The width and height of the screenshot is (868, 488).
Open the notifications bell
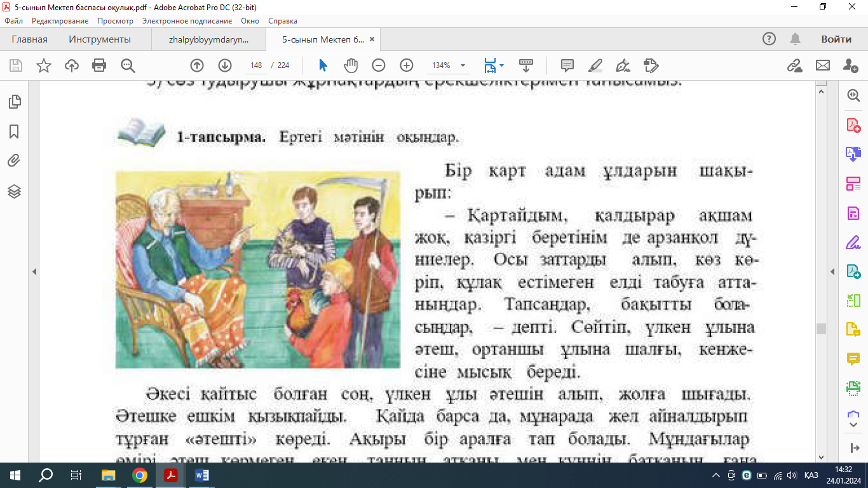tap(795, 39)
